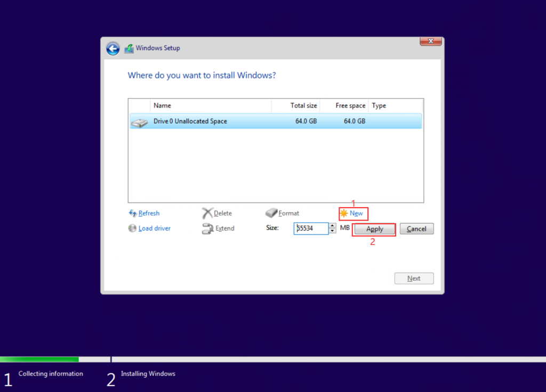The height and width of the screenshot is (392, 546).
Task: Click the Format eraser icon
Action: pyautogui.click(x=271, y=213)
